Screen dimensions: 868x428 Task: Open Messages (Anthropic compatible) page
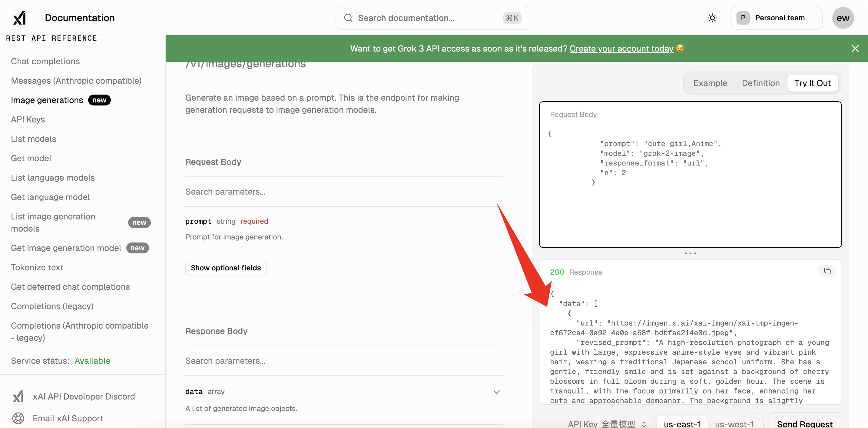(76, 81)
